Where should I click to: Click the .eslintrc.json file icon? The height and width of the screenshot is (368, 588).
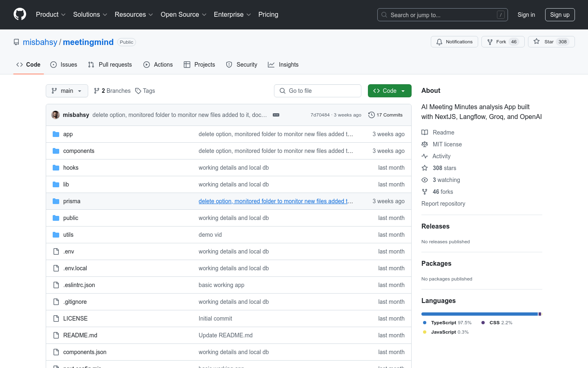click(x=56, y=285)
